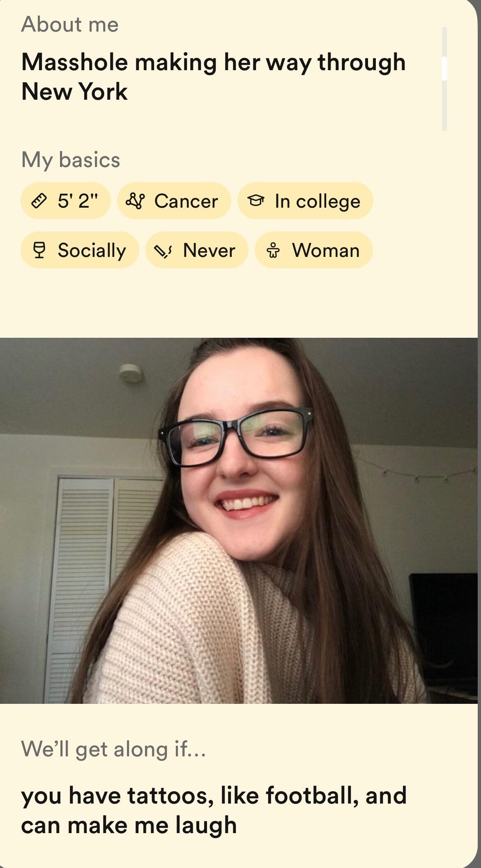Tap the Never smoking badge

197,250
